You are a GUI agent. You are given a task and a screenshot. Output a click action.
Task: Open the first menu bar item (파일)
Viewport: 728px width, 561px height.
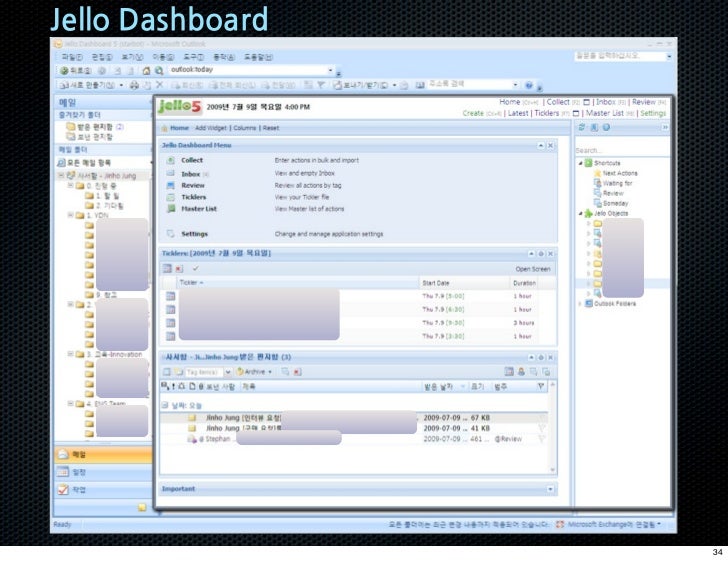coord(72,57)
